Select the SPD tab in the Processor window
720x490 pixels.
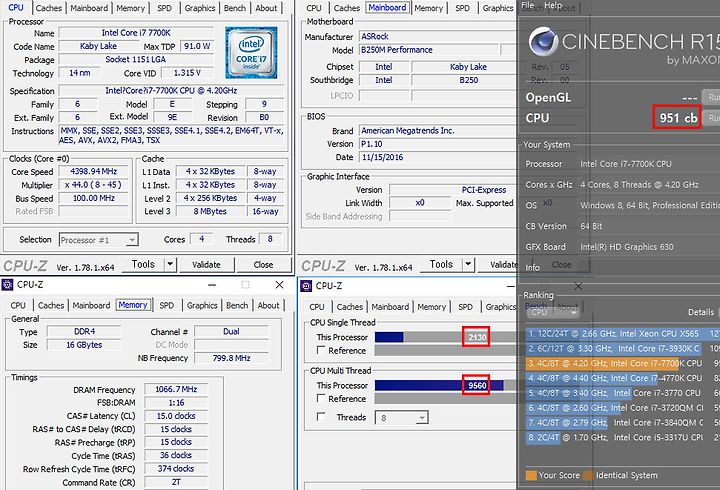[164, 8]
